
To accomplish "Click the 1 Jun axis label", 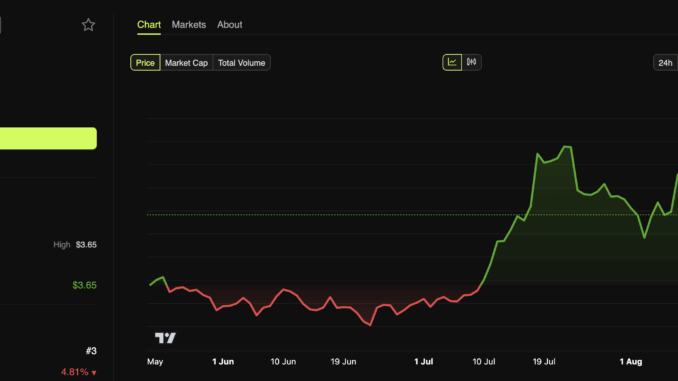I will [223, 362].
